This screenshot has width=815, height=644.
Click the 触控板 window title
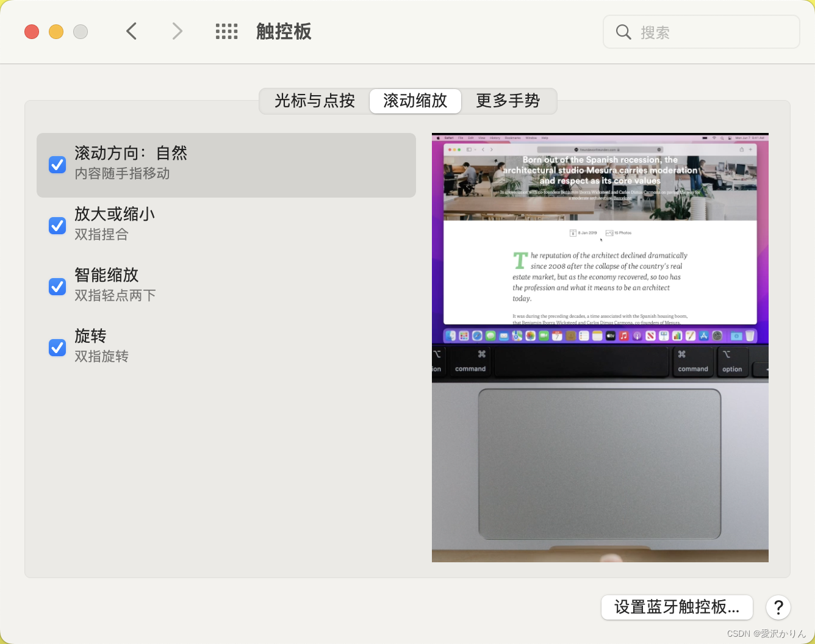point(284,32)
